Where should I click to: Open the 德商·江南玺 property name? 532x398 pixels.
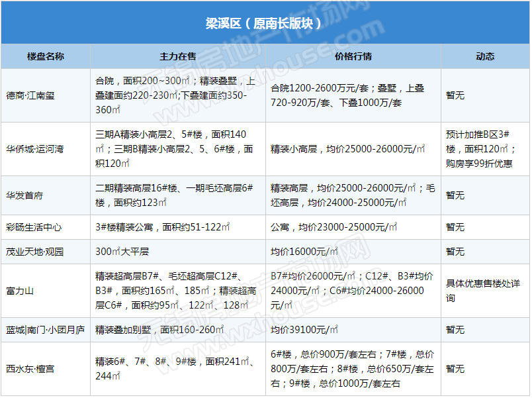pos(30,95)
